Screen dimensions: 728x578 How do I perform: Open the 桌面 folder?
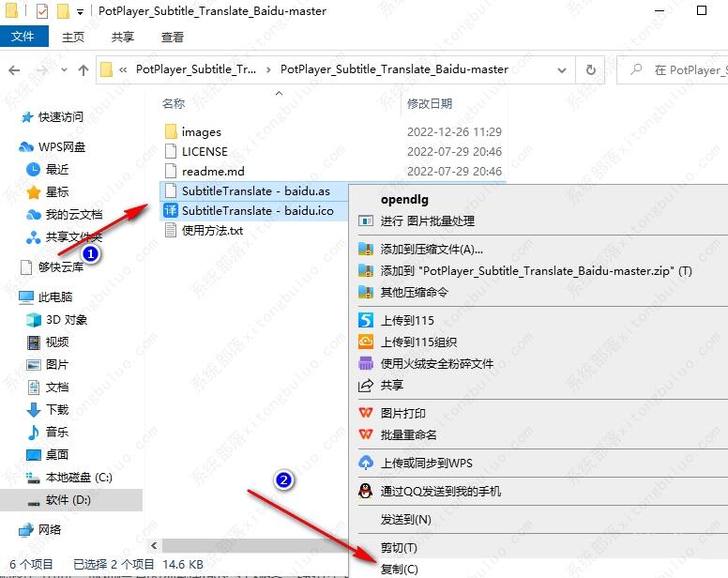coord(57,454)
